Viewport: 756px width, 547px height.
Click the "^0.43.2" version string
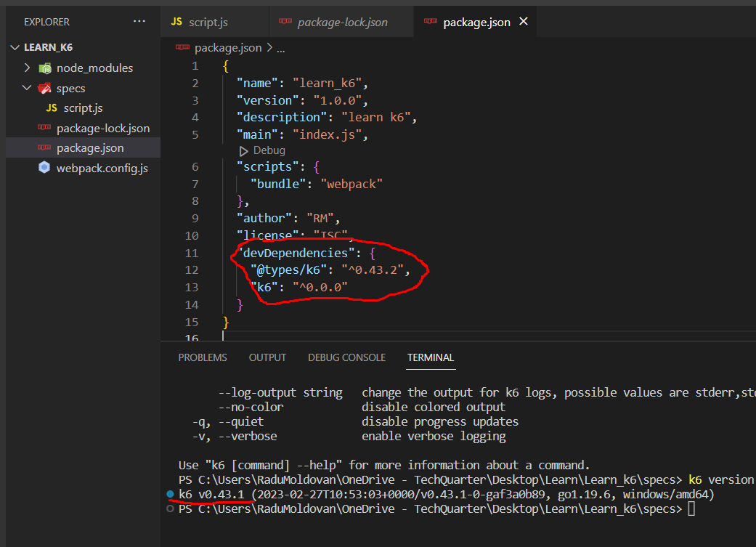(373, 270)
